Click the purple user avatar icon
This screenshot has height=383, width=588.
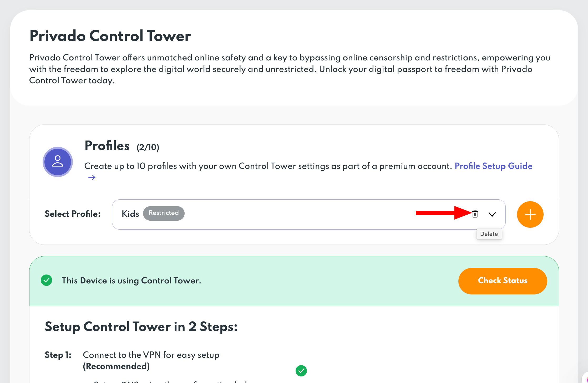click(x=58, y=162)
